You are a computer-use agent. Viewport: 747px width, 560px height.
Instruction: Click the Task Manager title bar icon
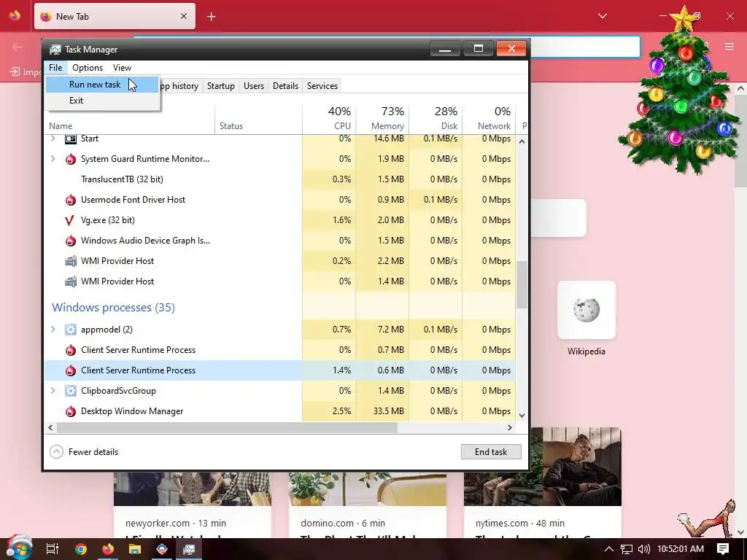55,50
